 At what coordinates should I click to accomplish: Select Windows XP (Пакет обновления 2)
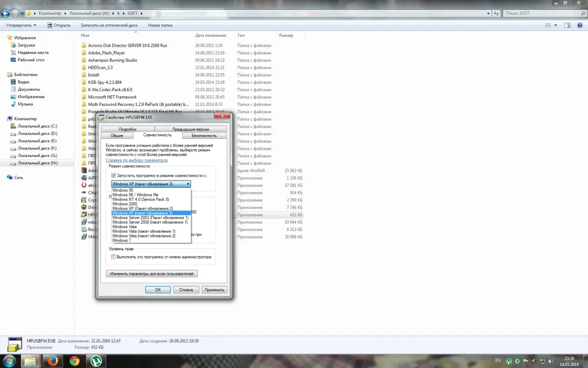click(x=151, y=209)
